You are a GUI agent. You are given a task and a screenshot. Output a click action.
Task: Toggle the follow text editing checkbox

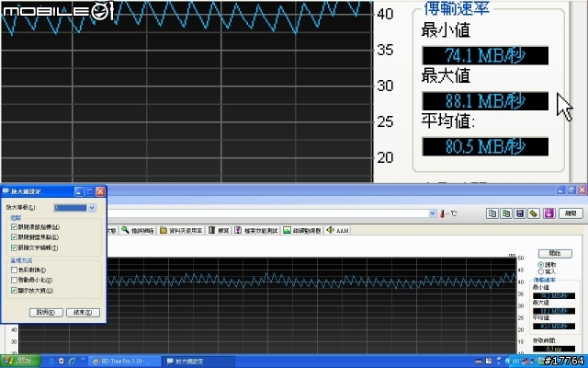pos(15,247)
